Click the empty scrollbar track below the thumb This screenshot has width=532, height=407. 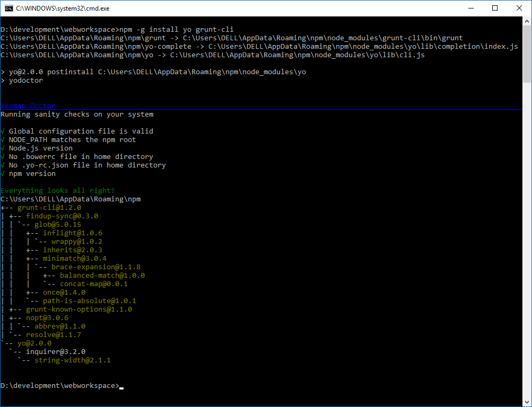(x=527, y=237)
